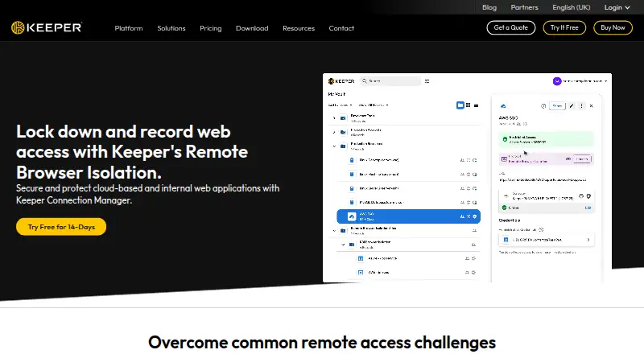Open the Download menu item
The width and height of the screenshot is (644, 354).
point(252,28)
